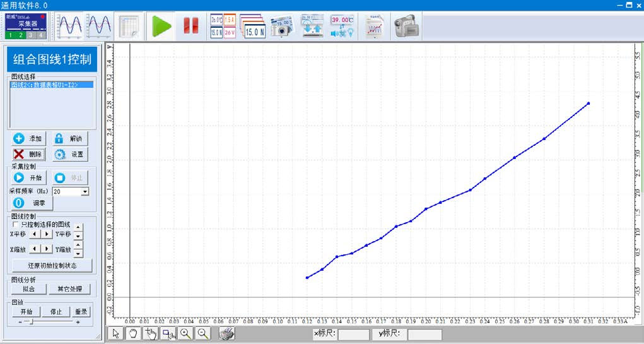Click the 删除 delete button
The image size is (644, 344).
pos(28,154)
